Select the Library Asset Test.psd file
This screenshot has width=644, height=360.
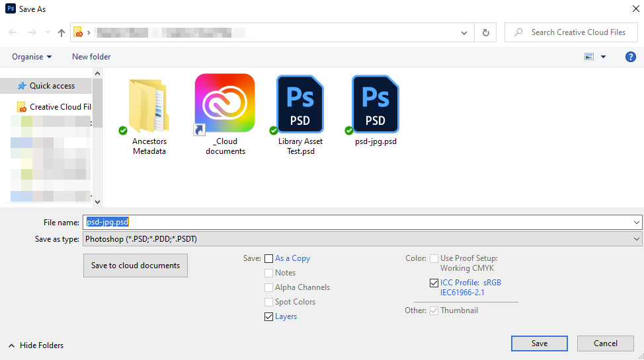(x=300, y=116)
